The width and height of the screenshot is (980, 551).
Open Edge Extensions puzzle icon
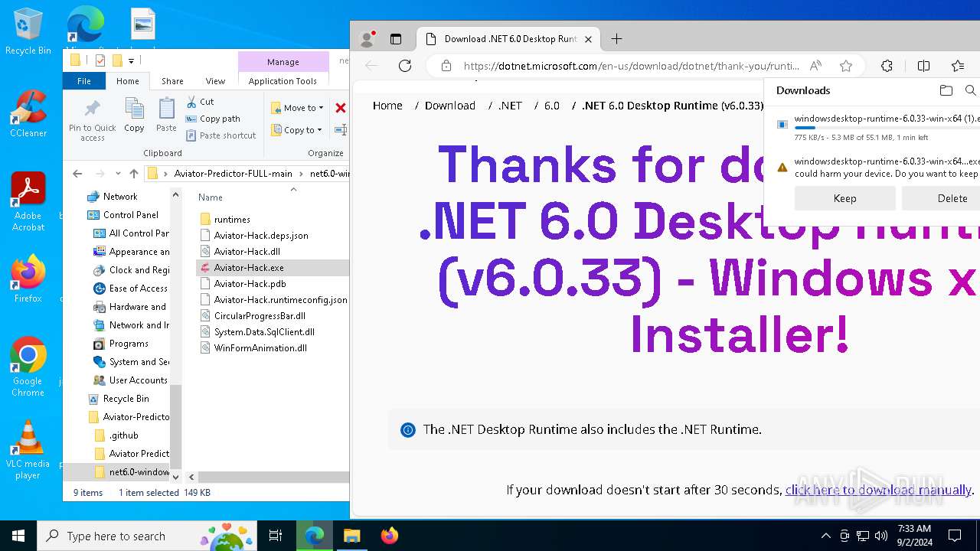pos(887,66)
